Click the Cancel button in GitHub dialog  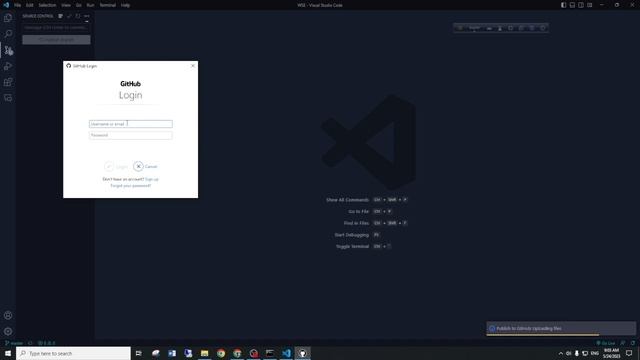point(145,167)
